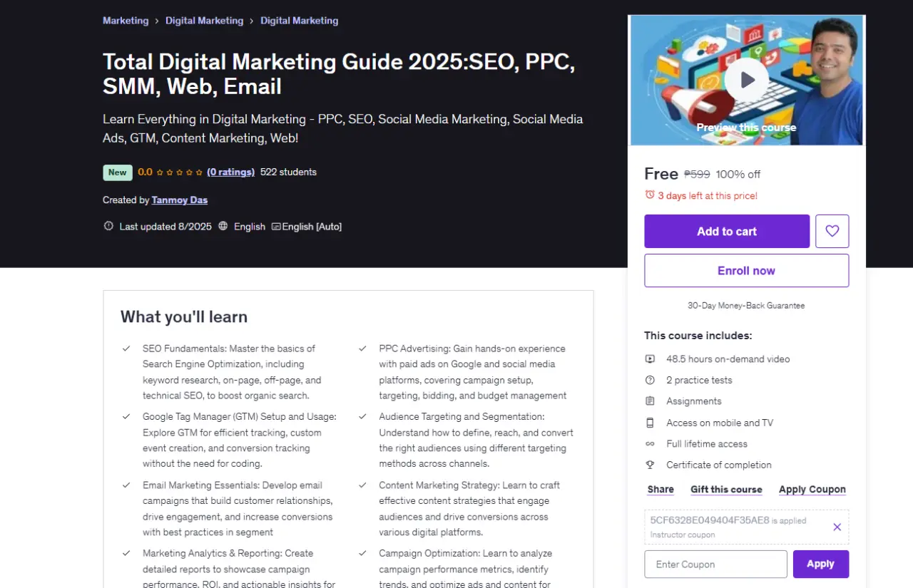Viewport: 913px width, 588px height.
Task: Click the mobile and TV access icon
Action: (x=650, y=423)
